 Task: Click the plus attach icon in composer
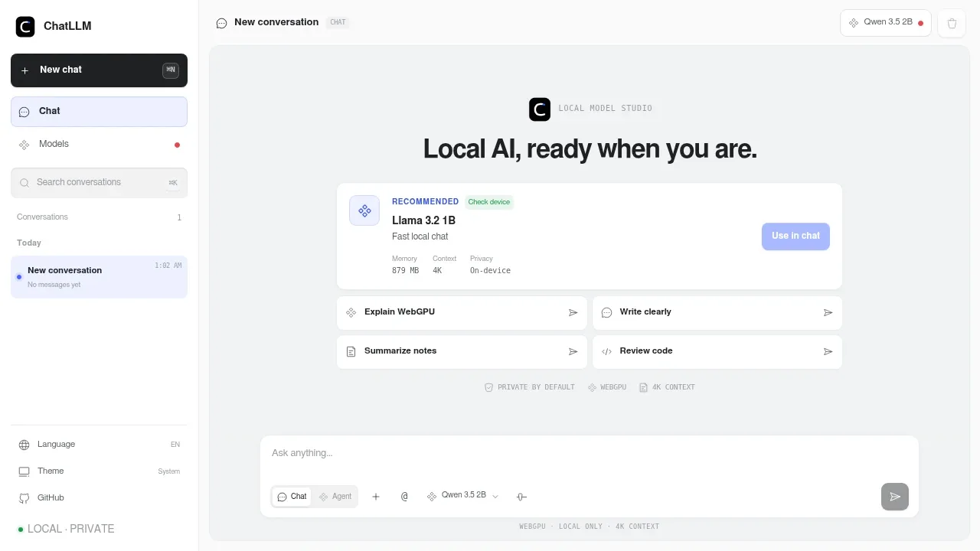(376, 497)
